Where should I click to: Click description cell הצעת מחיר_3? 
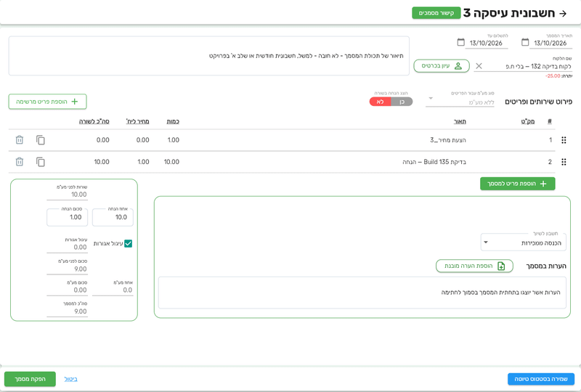(448, 140)
